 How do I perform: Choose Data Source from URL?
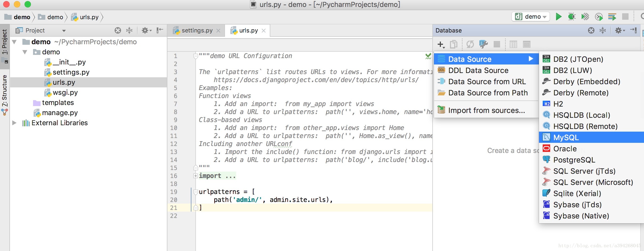(x=486, y=82)
